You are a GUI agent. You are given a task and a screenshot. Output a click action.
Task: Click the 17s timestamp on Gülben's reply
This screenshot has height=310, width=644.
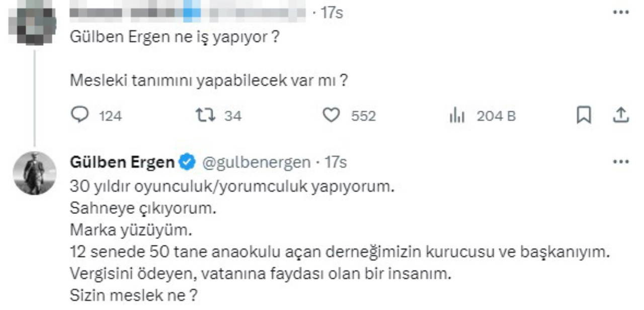[x=336, y=162]
